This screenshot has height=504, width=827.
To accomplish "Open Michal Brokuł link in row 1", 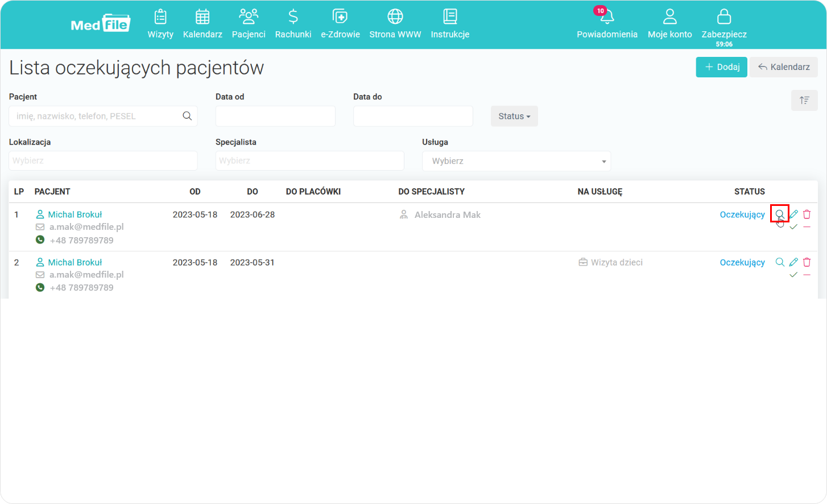I will click(75, 214).
